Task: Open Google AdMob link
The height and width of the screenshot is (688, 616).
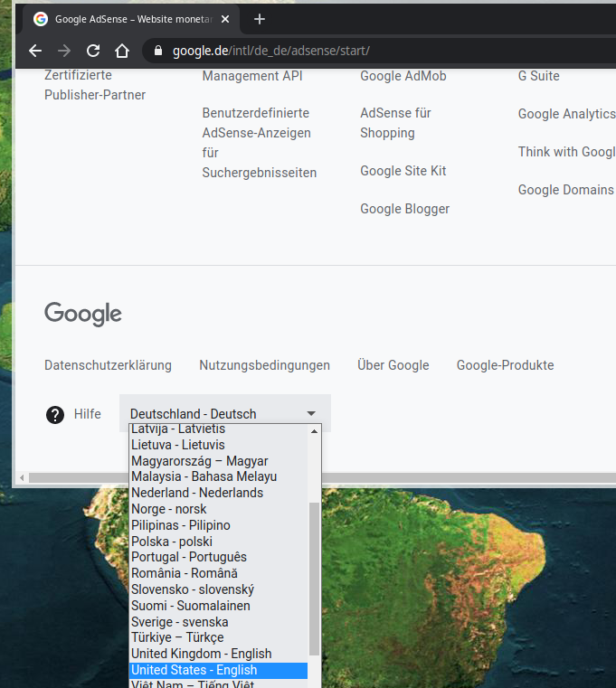Action: click(x=403, y=76)
